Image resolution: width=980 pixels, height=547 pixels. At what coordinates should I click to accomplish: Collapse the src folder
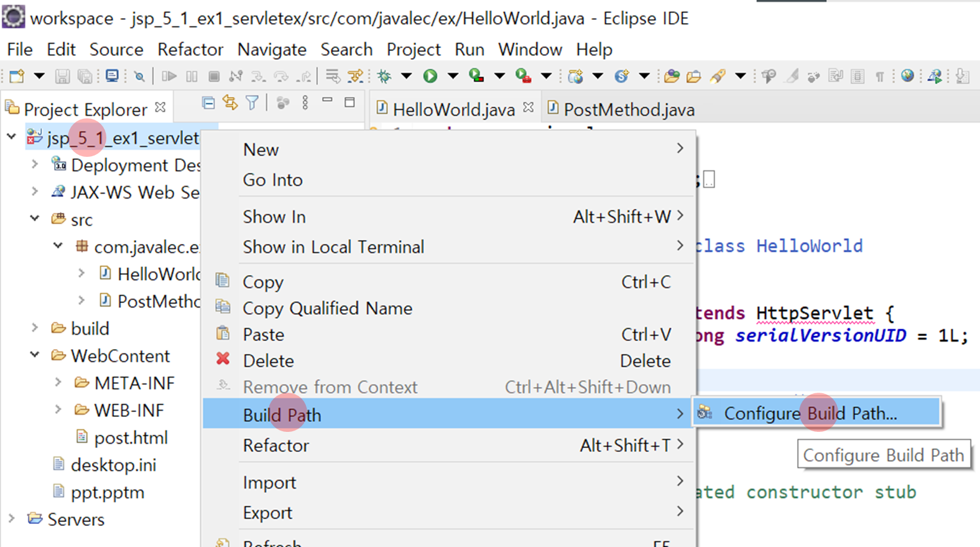(x=35, y=218)
